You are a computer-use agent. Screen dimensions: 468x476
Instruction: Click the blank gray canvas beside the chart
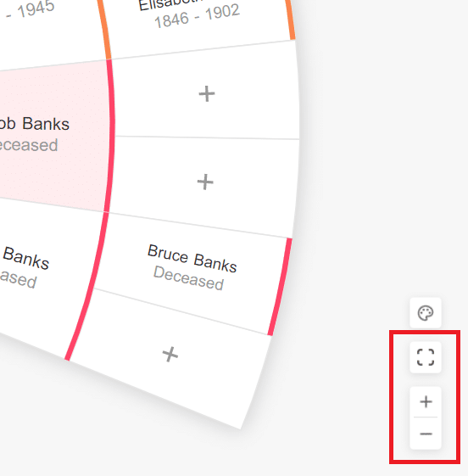(364, 182)
